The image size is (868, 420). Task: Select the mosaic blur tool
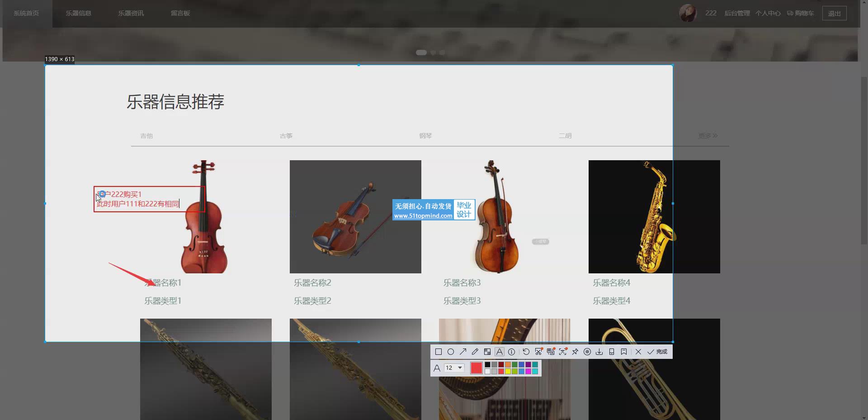(x=487, y=352)
